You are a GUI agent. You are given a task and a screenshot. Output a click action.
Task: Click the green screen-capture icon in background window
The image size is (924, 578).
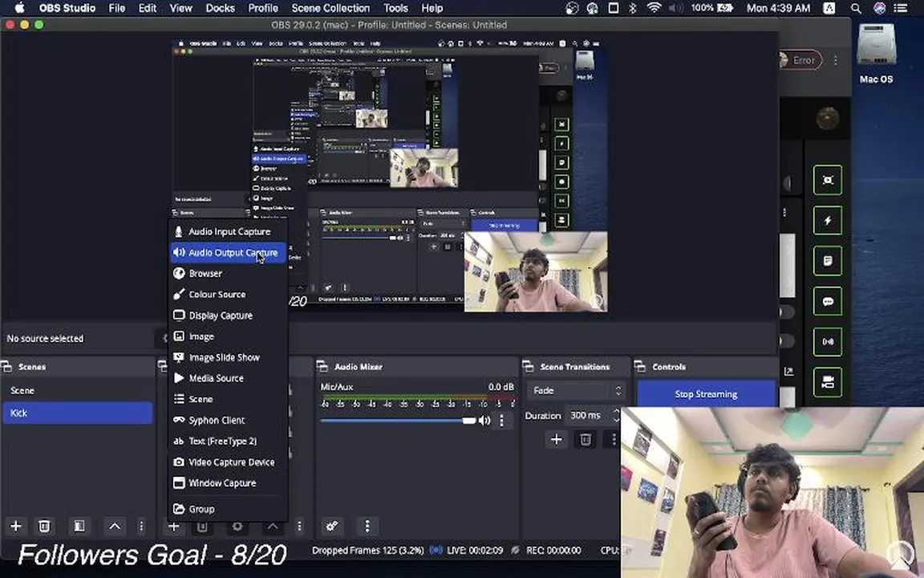[828, 180]
